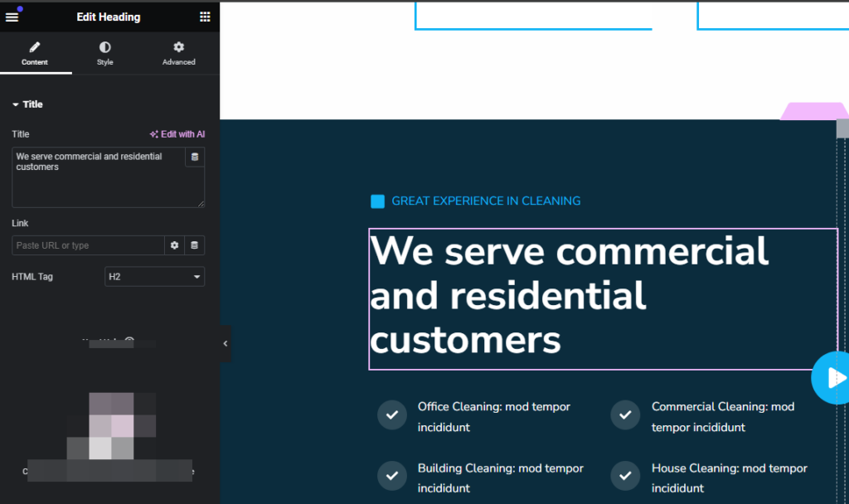Open the Elementor hamburger menu
Viewport: 849px width, 504px height.
tap(12, 17)
